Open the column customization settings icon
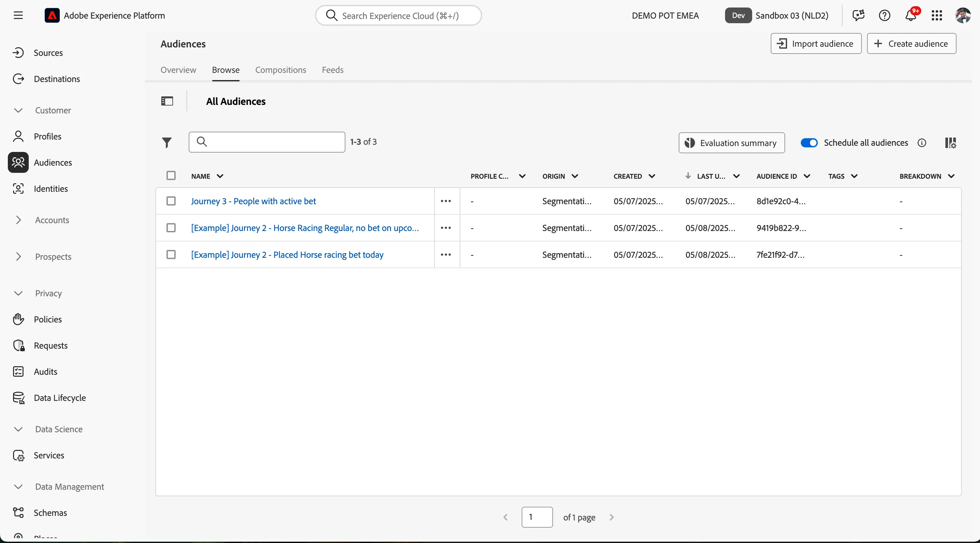The width and height of the screenshot is (980, 543). coord(951,143)
